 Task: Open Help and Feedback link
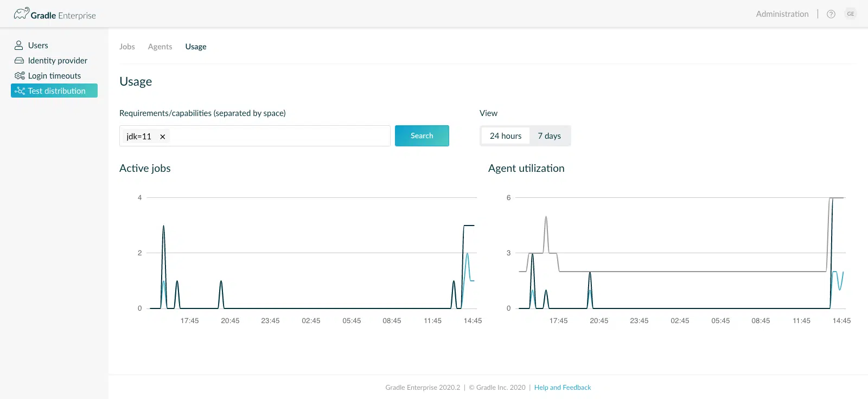click(x=563, y=388)
